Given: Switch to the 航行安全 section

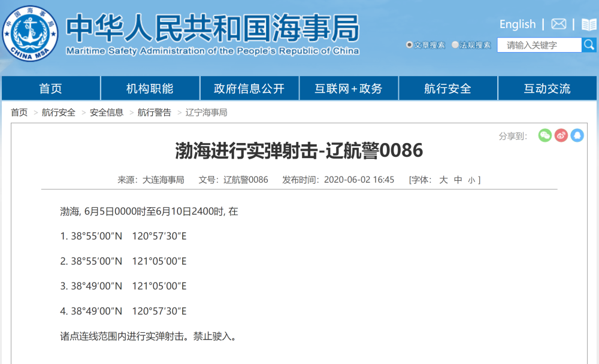Looking at the screenshot, I should coord(447,87).
